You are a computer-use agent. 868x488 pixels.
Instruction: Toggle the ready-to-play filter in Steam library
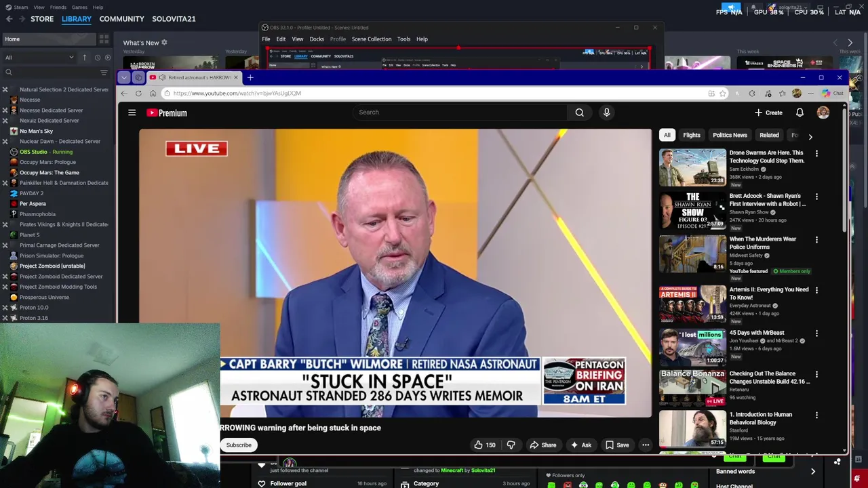(x=107, y=58)
